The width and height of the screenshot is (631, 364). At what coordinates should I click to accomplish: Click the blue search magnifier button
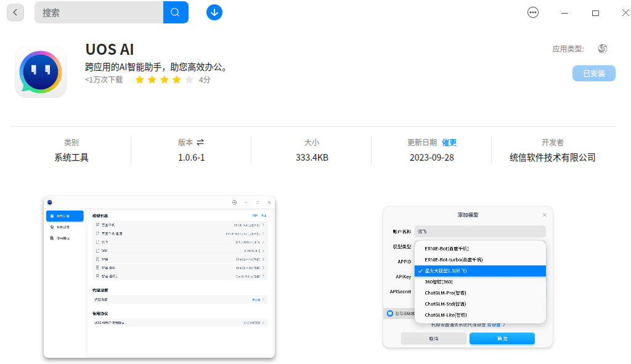coord(176,12)
